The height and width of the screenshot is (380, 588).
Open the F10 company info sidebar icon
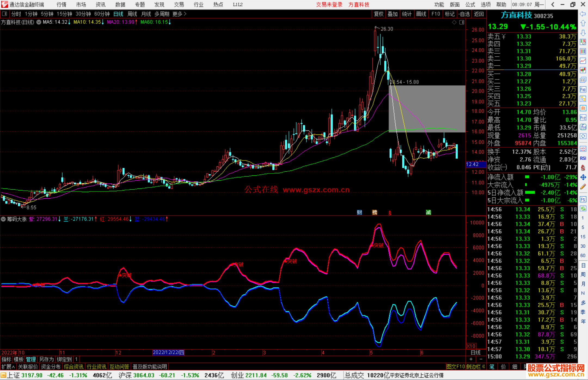pyautogui.click(x=583, y=90)
